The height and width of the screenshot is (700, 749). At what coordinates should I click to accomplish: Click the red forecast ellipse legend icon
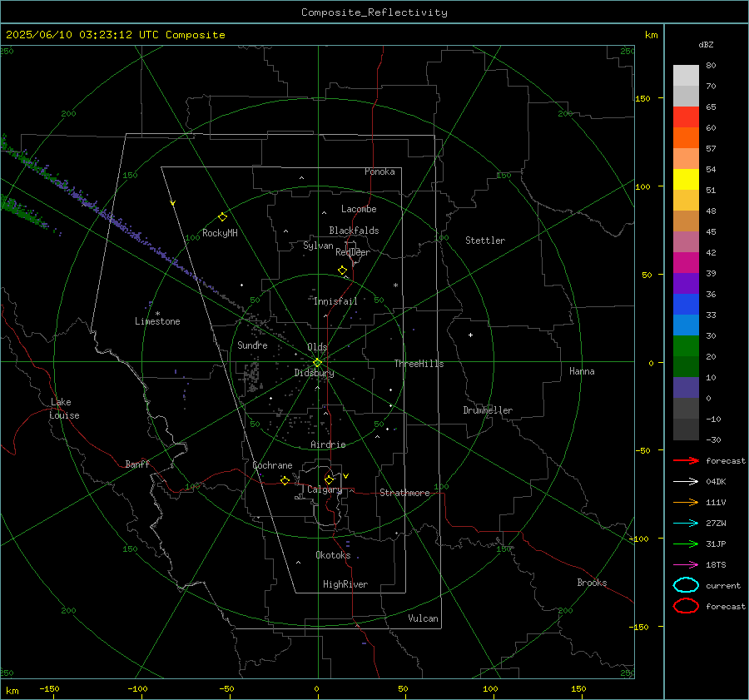coord(686,606)
